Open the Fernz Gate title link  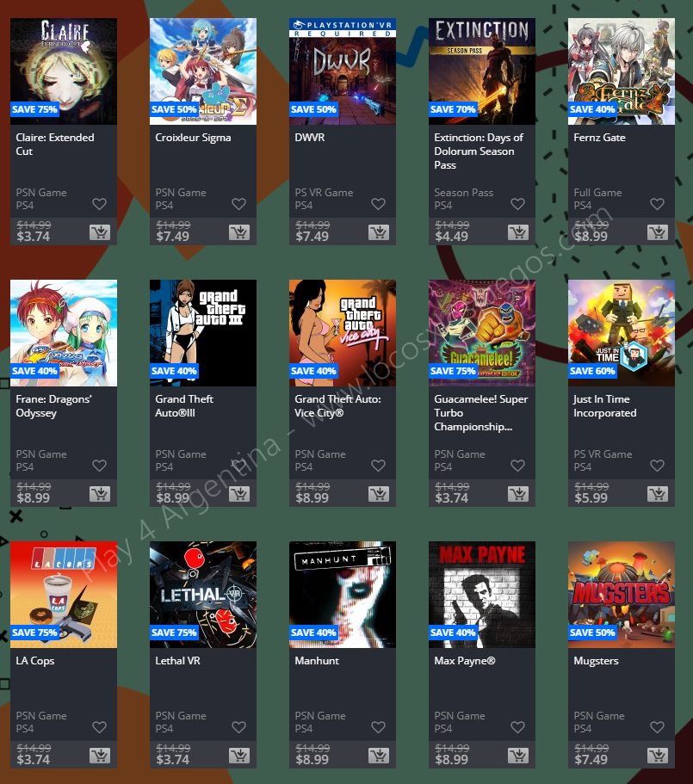coord(599,138)
